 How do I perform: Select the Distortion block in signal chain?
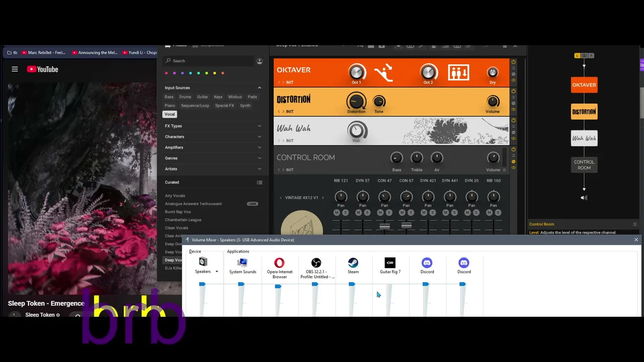point(584,111)
